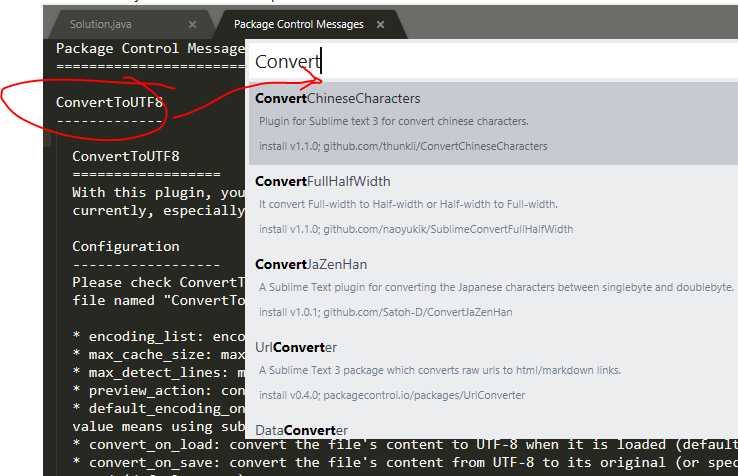Click github.com/naoyukik/SublimeConvertFullHalfWidth install line
Image resolution: width=738 pixels, height=476 pixels.
click(416, 229)
